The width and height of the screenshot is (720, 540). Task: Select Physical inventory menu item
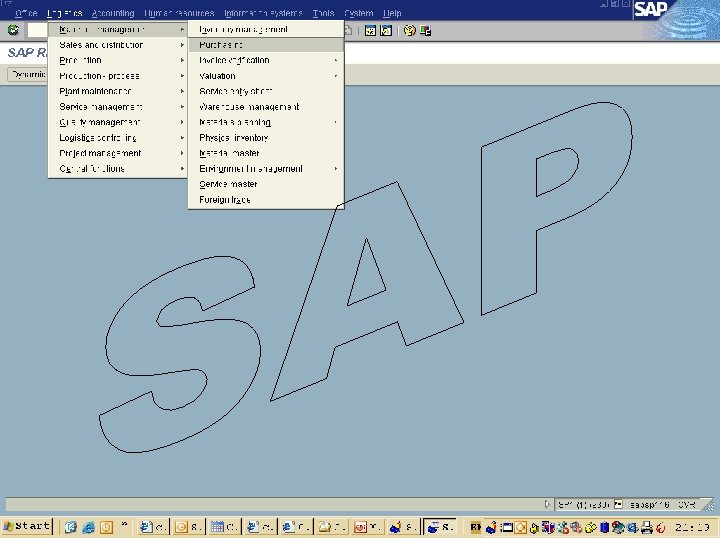coord(233,138)
